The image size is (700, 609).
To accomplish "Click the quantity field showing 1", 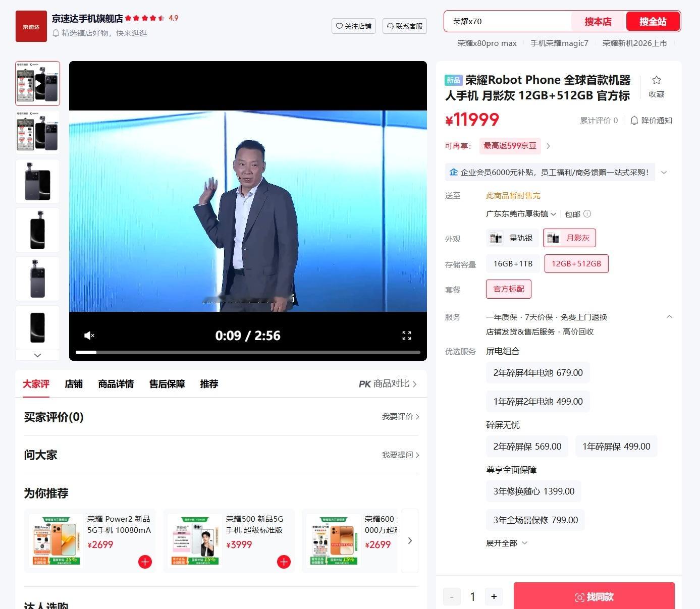I will tap(473, 597).
